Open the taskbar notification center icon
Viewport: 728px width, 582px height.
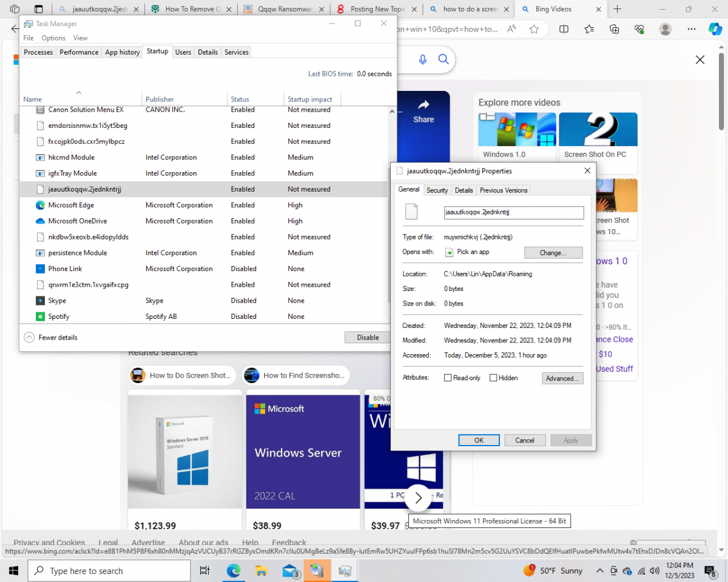click(710, 570)
